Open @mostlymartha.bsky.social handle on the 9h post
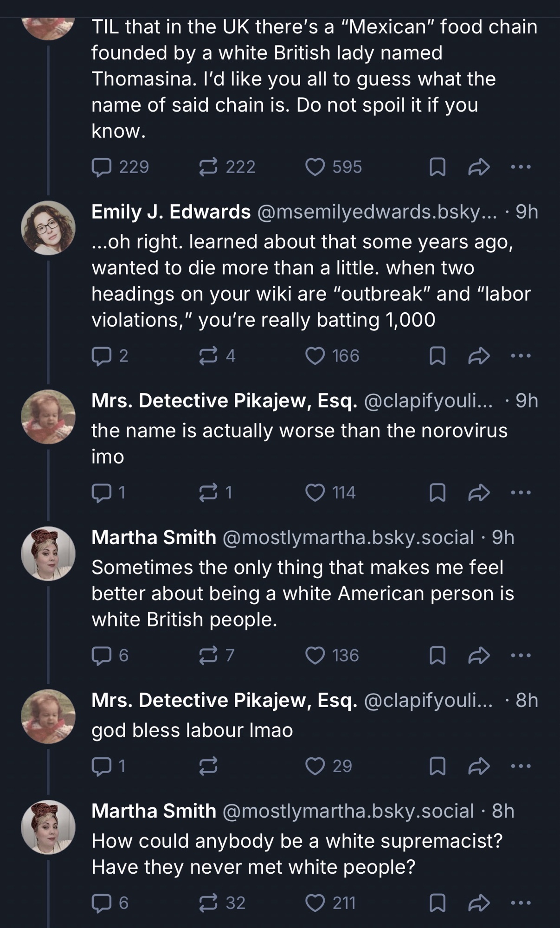This screenshot has height=928, width=560. tap(348, 537)
